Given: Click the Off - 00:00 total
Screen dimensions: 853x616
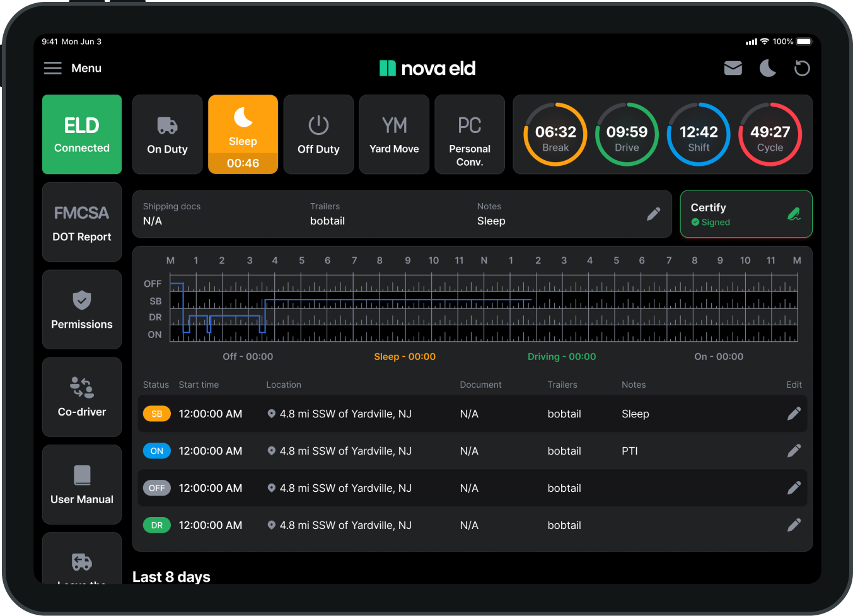Looking at the screenshot, I should click(248, 357).
